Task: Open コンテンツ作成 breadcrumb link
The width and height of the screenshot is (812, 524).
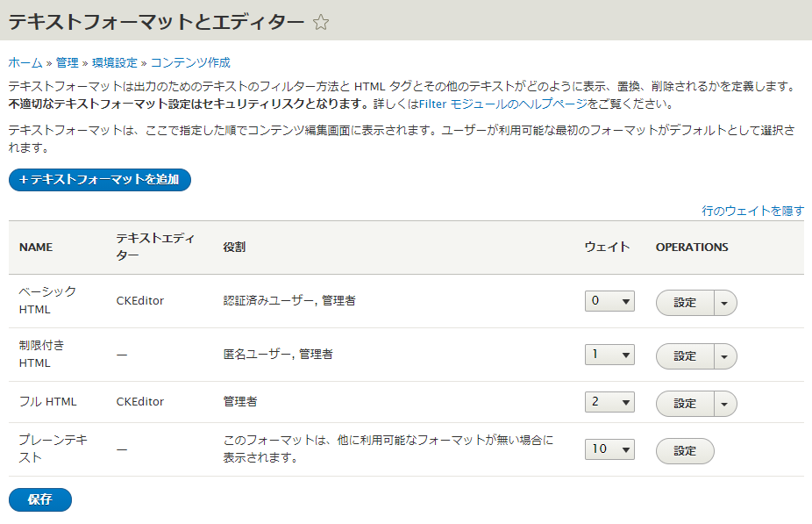Action: point(190,62)
